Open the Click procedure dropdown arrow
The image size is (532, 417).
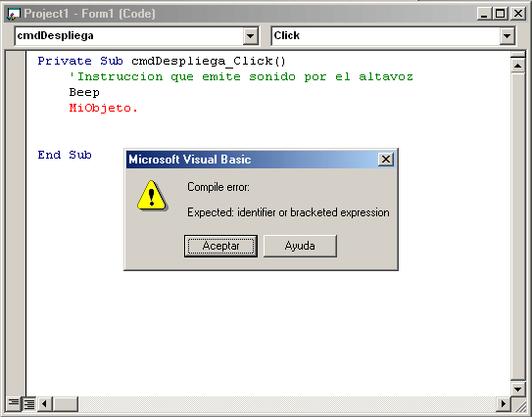pos(507,35)
